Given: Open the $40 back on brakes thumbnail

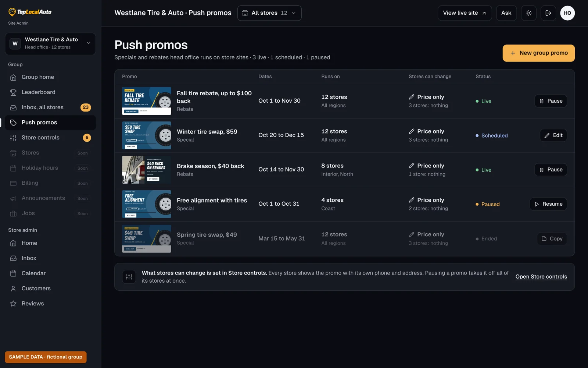Looking at the screenshot, I should point(146,170).
